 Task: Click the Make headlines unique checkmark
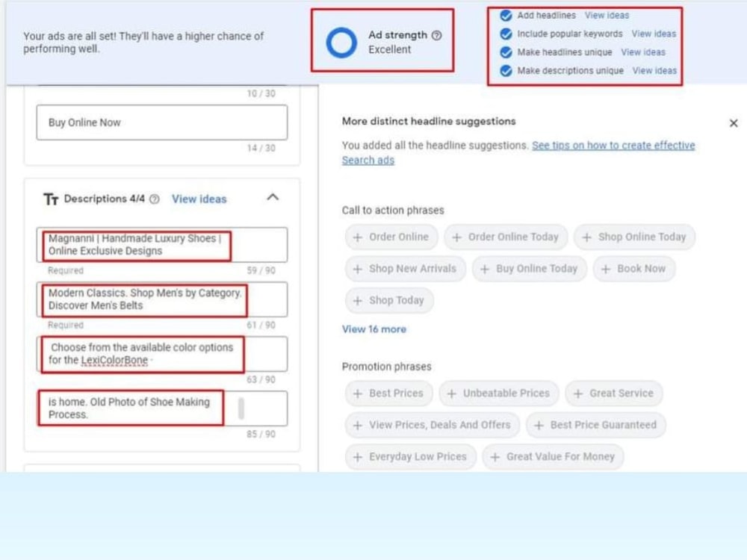pos(506,52)
